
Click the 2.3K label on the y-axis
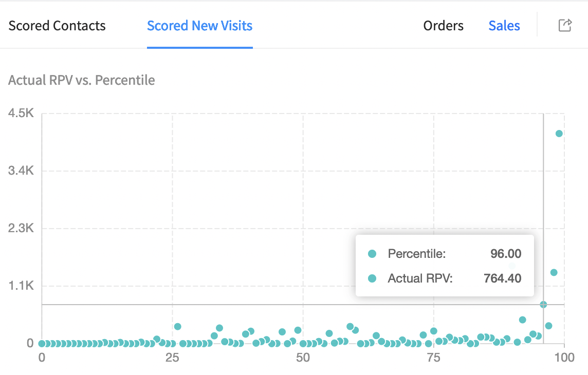(21, 229)
